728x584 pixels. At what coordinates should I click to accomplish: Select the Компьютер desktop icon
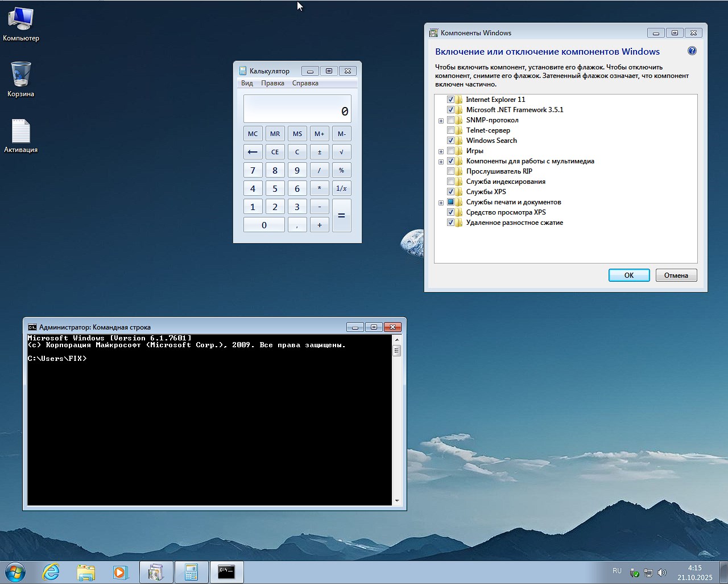pos(21,20)
